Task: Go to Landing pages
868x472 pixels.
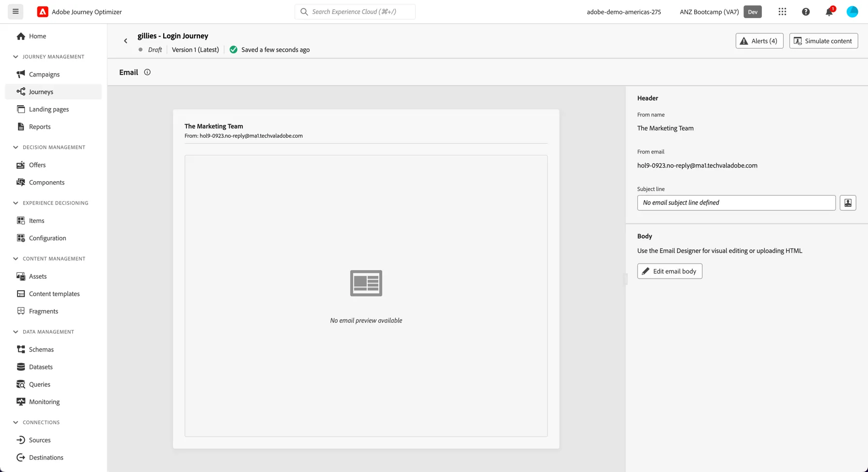Action: click(x=53, y=109)
